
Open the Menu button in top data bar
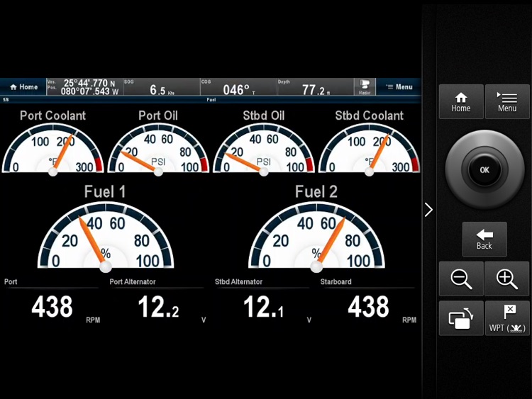(x=399, y=87)
